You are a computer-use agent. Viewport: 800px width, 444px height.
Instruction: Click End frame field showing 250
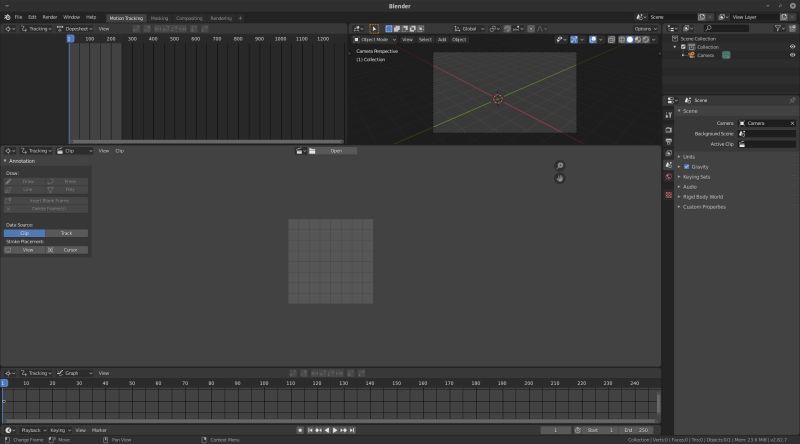(638, 430)
